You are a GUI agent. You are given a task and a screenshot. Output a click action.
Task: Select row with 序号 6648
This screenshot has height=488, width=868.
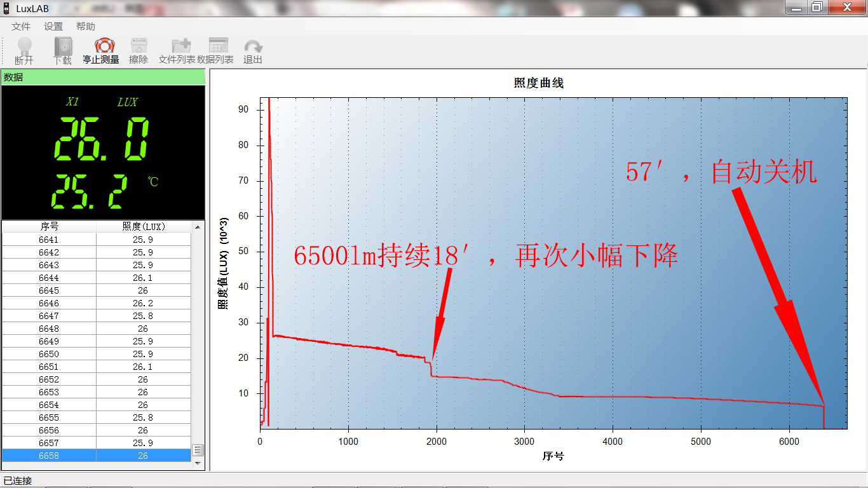tap(96, 329)
